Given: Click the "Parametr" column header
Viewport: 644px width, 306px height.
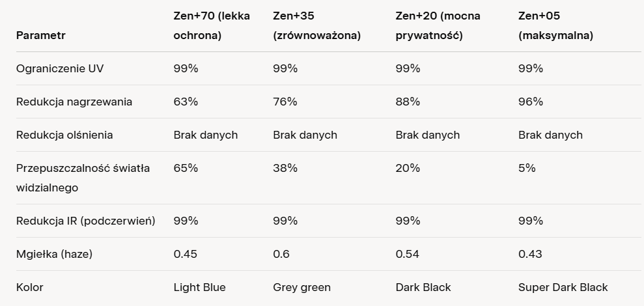Looking at the screenshot, I should [41, 35].
